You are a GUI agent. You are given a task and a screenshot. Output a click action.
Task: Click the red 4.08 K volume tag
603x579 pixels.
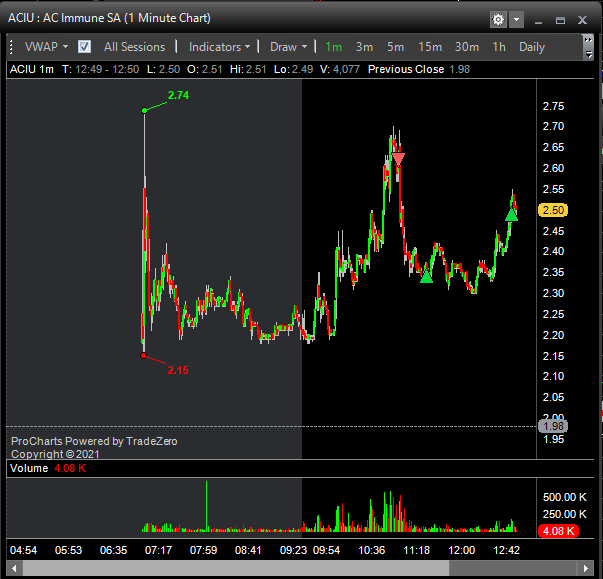[558, 531]
